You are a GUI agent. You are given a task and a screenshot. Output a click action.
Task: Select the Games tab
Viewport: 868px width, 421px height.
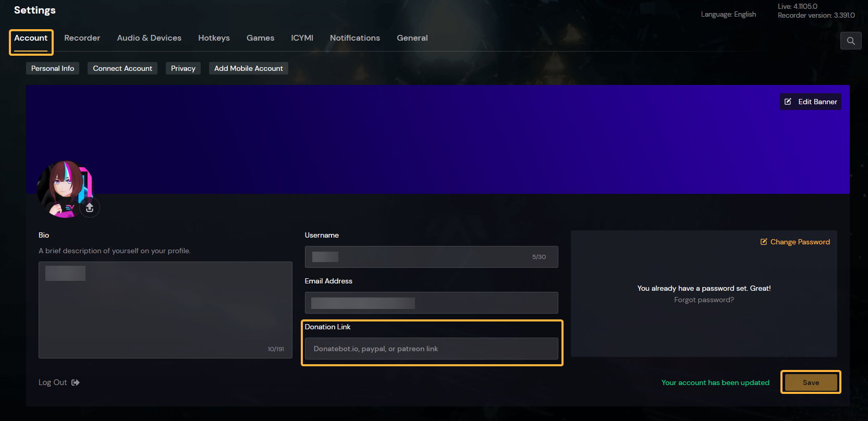click(x=260, y=38)
